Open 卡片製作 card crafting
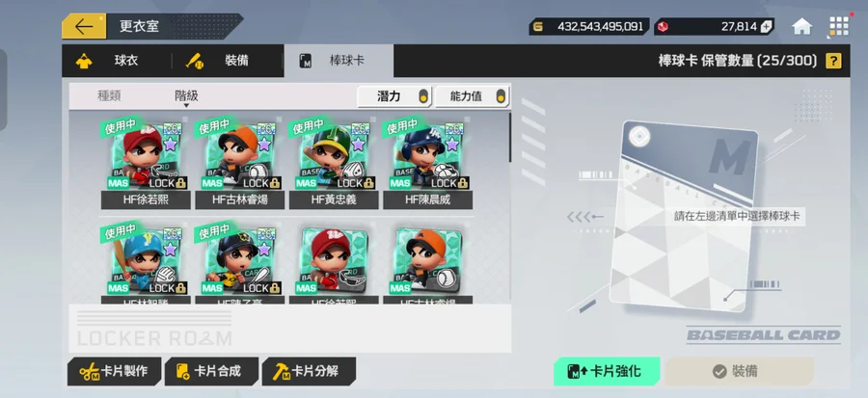The image size is (868, 398). pos(115,371)
